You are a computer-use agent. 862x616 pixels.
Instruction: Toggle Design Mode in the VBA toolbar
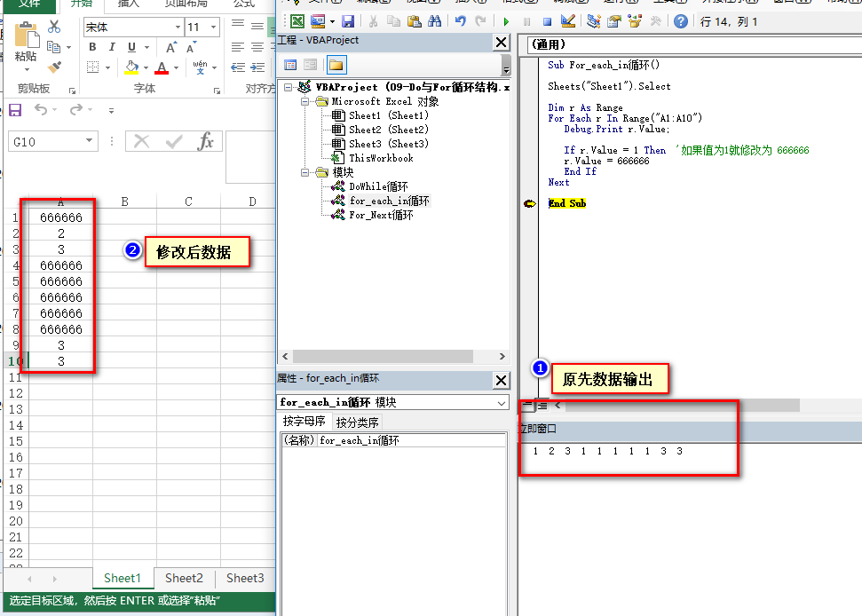pos(568,20)
